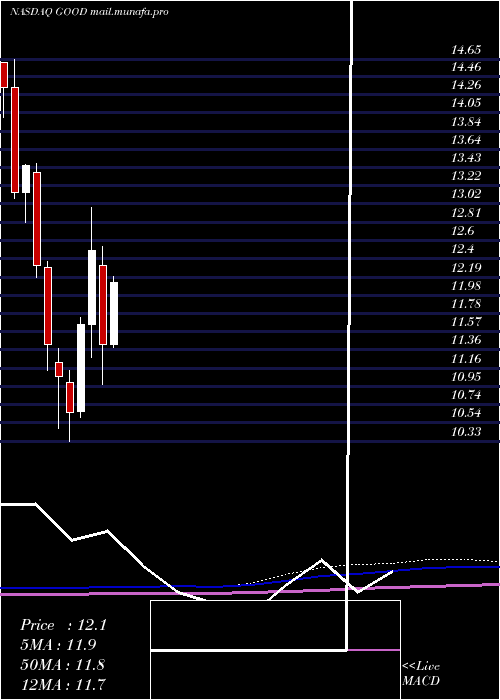Viewport: 500px width, 700px height.
Task: Select the 13.02 price axis label
Action: pos(466,194)
